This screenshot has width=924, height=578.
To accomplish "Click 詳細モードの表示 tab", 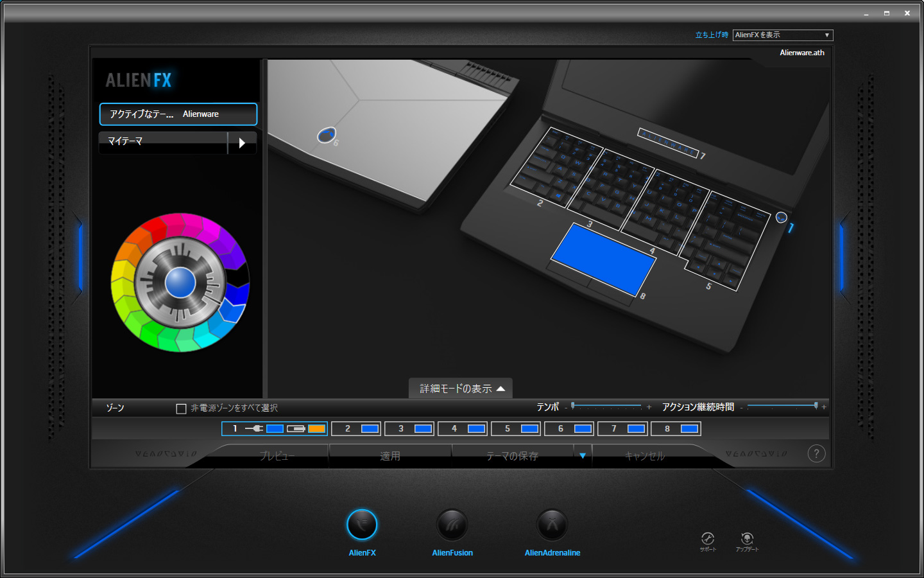I will pyautogui.click(x=461, y=389).
